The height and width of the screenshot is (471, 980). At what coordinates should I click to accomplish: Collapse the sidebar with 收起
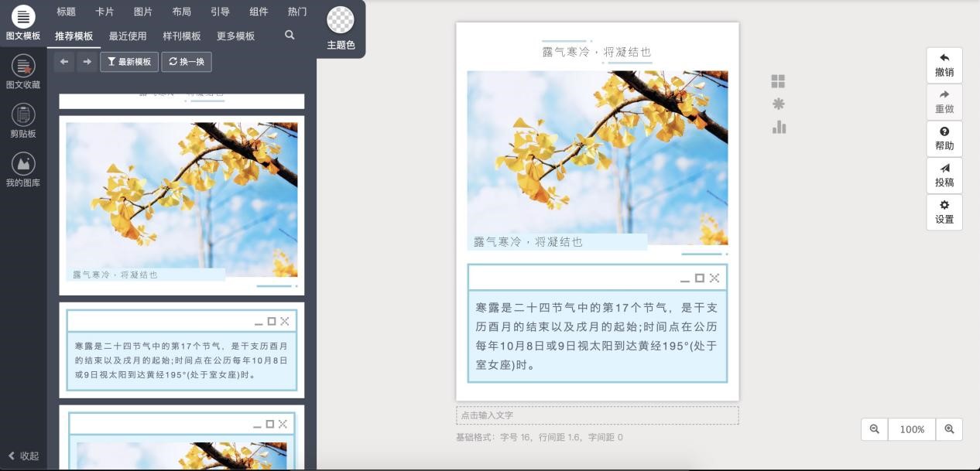23,456
